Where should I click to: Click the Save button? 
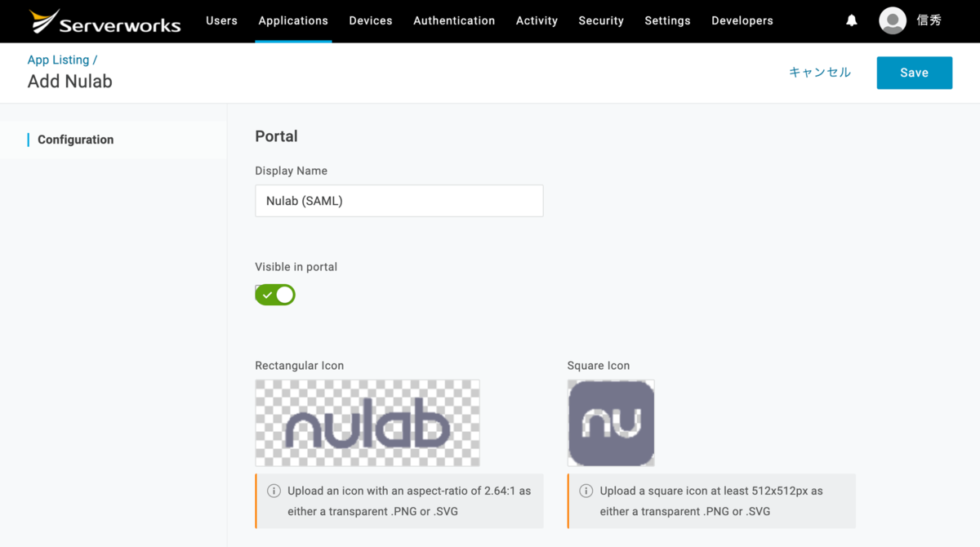pos(915,73)
